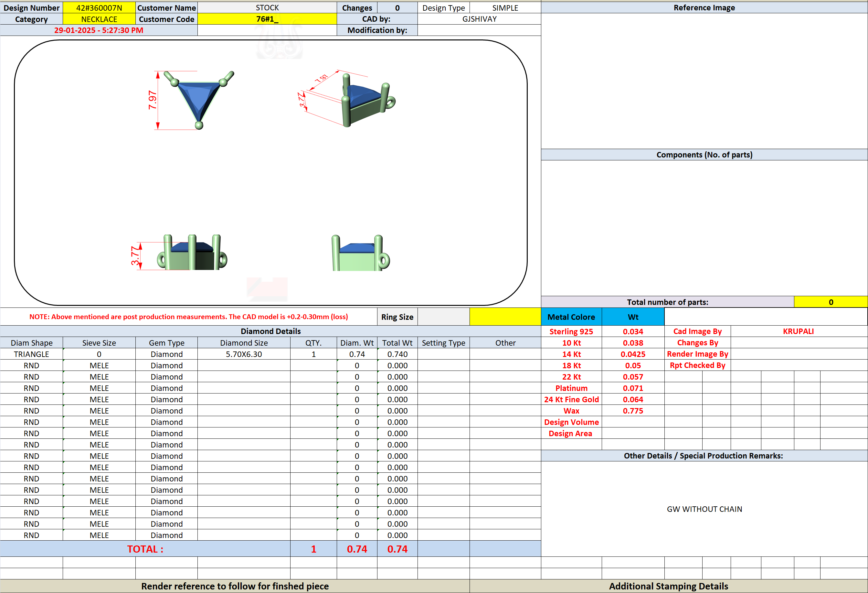Select the TRIANGLE diam shape cell
Screen dimensions: 868x593
pos(31,354)
